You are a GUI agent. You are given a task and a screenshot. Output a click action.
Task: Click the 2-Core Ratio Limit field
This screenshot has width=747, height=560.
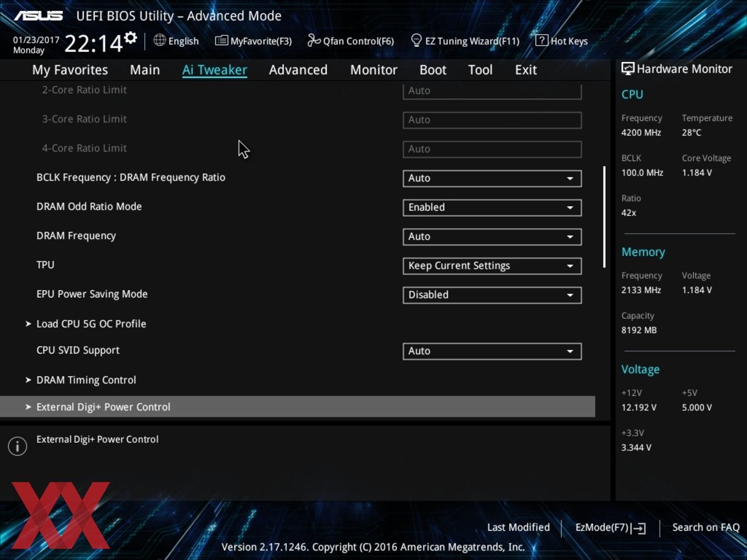tap(492, 91)
